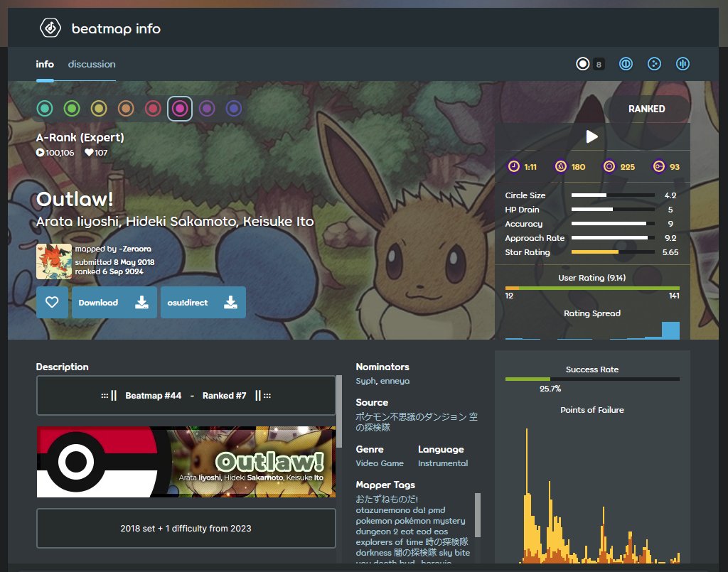The image size is (728, 572).
Task: Open the discussion tab
Action: (x=92, y=64)
